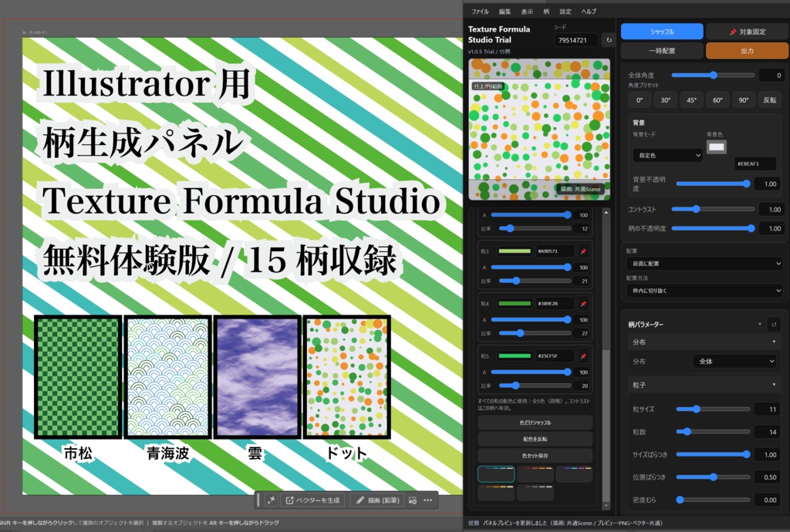The width and height of the screenshot is (790, 532).
Task: Click the 粒3 light green color swatch
Action: [x=515, y=251]
